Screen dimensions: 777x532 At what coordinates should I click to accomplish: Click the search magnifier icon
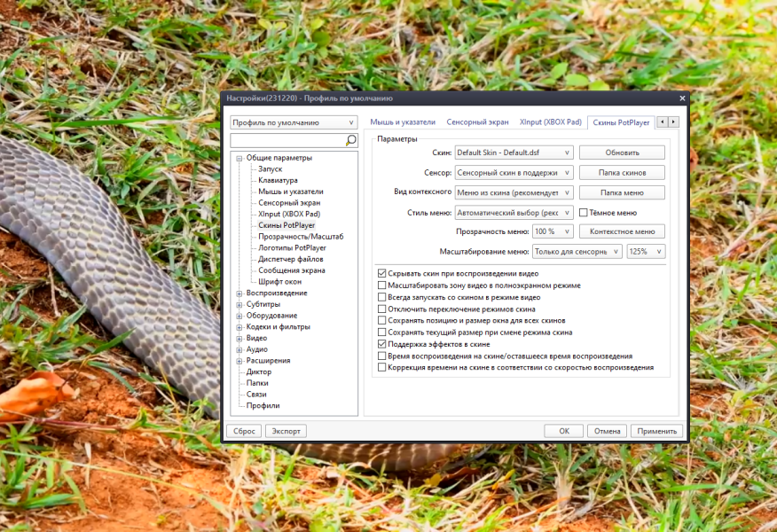(x=351, y=141)
